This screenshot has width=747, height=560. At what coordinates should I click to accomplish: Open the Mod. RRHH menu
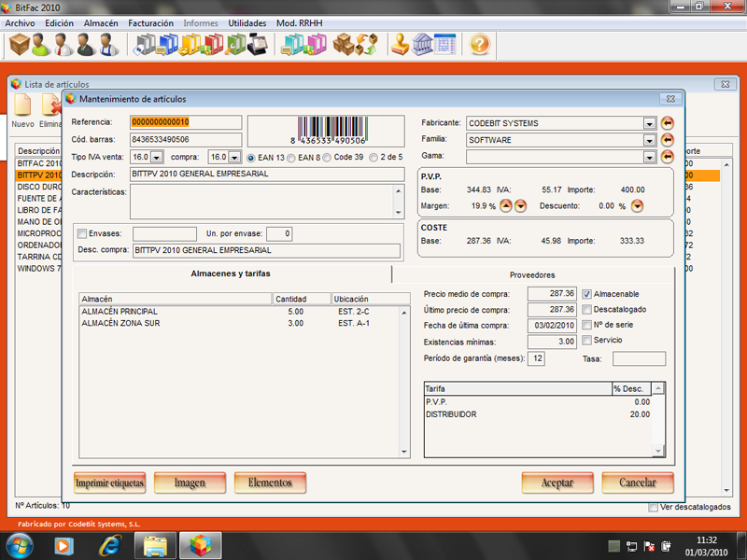tap(299, 22)
